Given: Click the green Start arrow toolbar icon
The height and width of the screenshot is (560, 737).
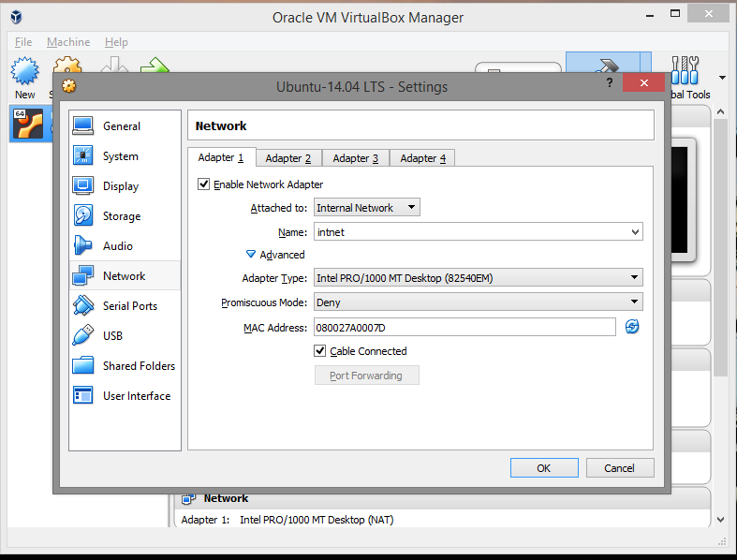Looking at the screenshot, I should pos(155,66).
